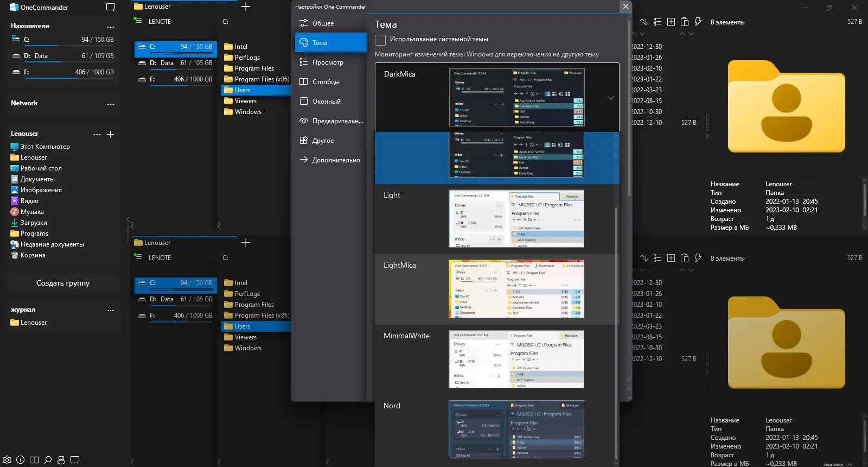Open the Lenouser group options menu
The height and width of the screenshot is (467, 868).
[97, 134]
